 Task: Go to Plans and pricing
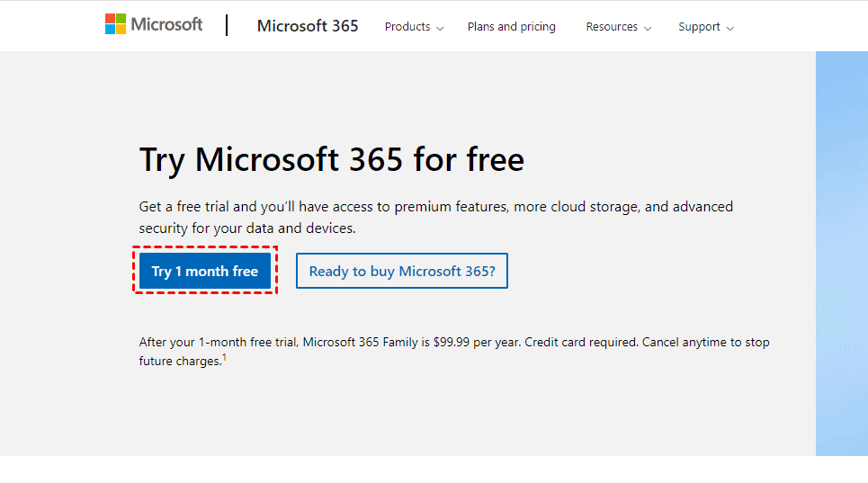511,27
